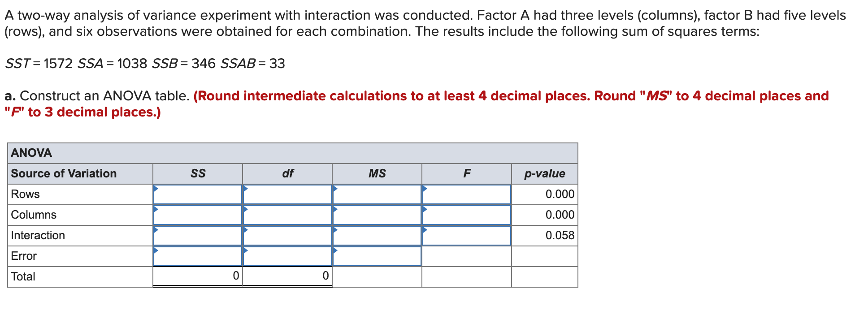Click the Source of Variation column header
The image size is (868, 319).
click(63, 173)
